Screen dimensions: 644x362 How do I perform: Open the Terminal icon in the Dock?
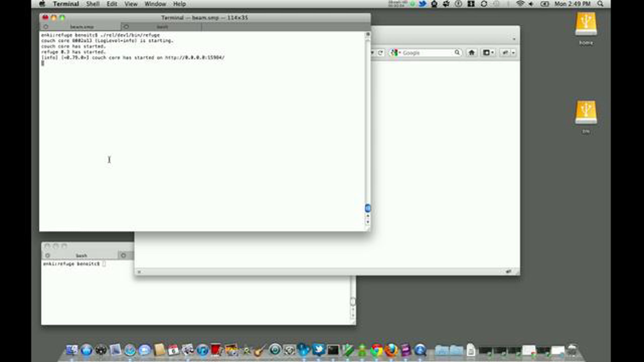[x=333, y=350]
